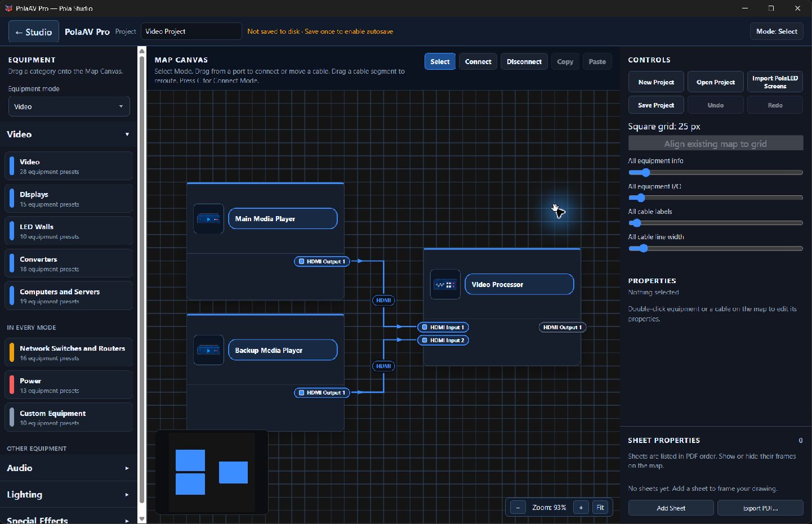Adjust the All cable line width slider
The width and height of the screenshot is (812, 524).
coord(715,248)
